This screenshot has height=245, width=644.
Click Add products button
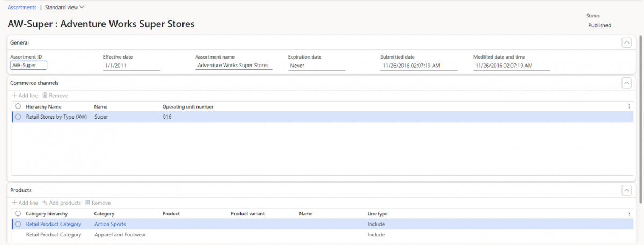pos(62,203)
